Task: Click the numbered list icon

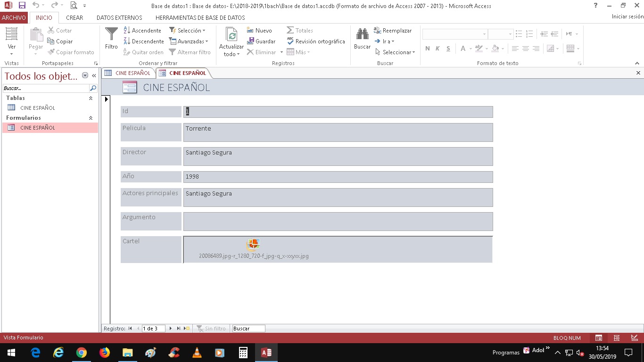Action: pyautogui.click(x=529, y=34)
